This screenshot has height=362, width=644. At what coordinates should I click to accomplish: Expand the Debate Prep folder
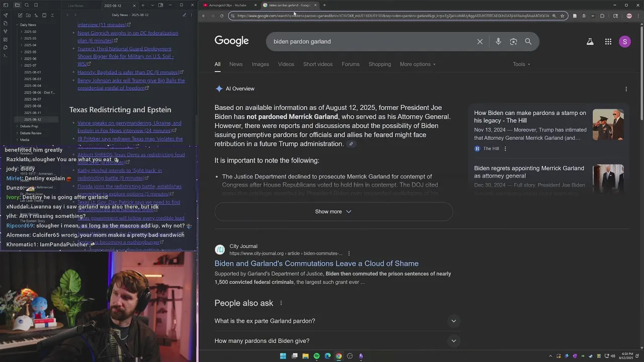[x=29, y=126]
